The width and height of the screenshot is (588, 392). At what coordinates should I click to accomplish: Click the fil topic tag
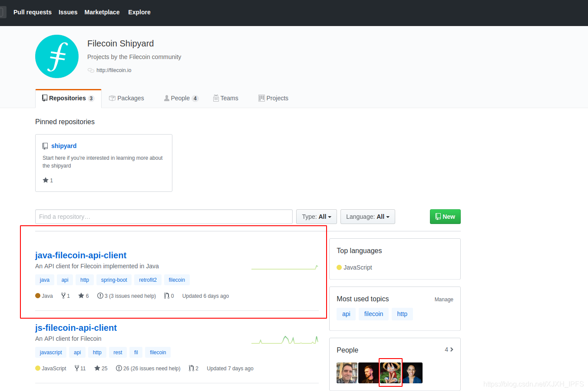(x=136, y=352)
